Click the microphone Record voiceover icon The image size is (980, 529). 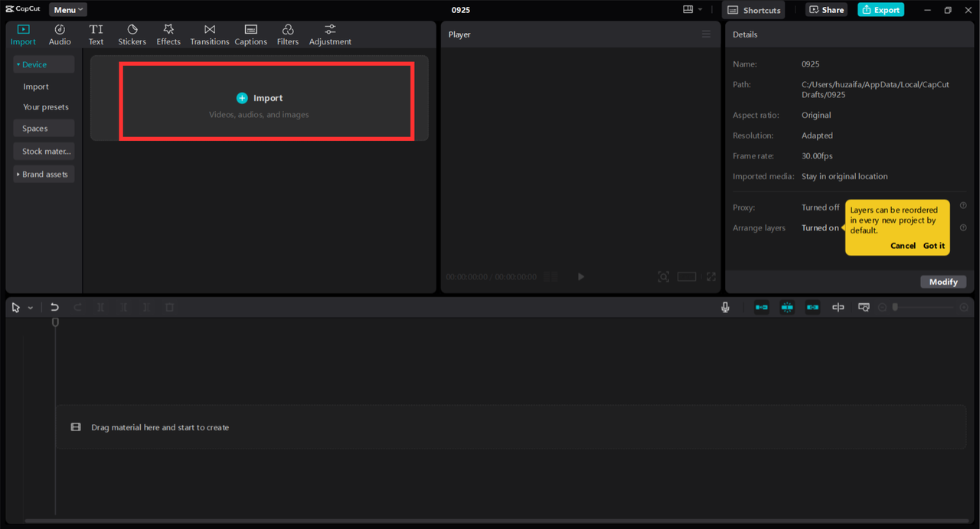pyautogui.click(x=725, y=307)
